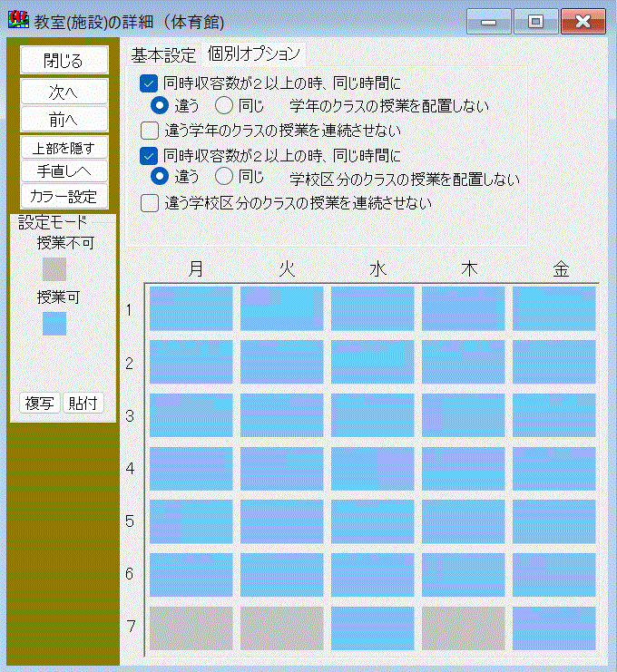617x672 pixels.
Task: Uncheck first 同時収容数が2以上の時 checkbox
Action: point(150,83)
